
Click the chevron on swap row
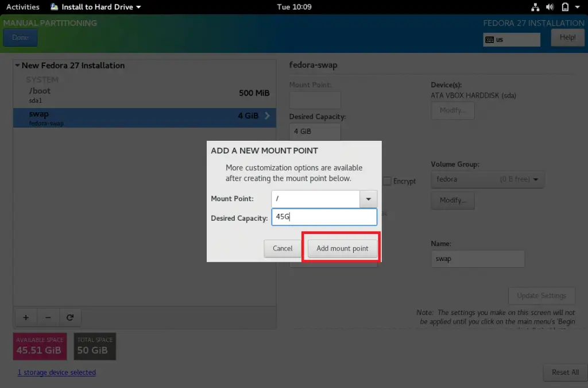267,116
